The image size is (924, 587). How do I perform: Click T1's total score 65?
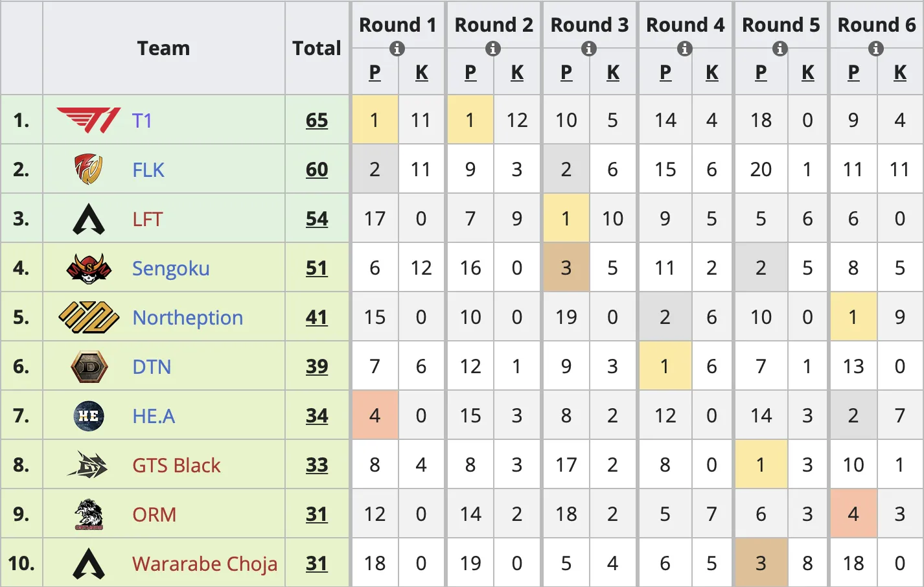pos(317,121)
